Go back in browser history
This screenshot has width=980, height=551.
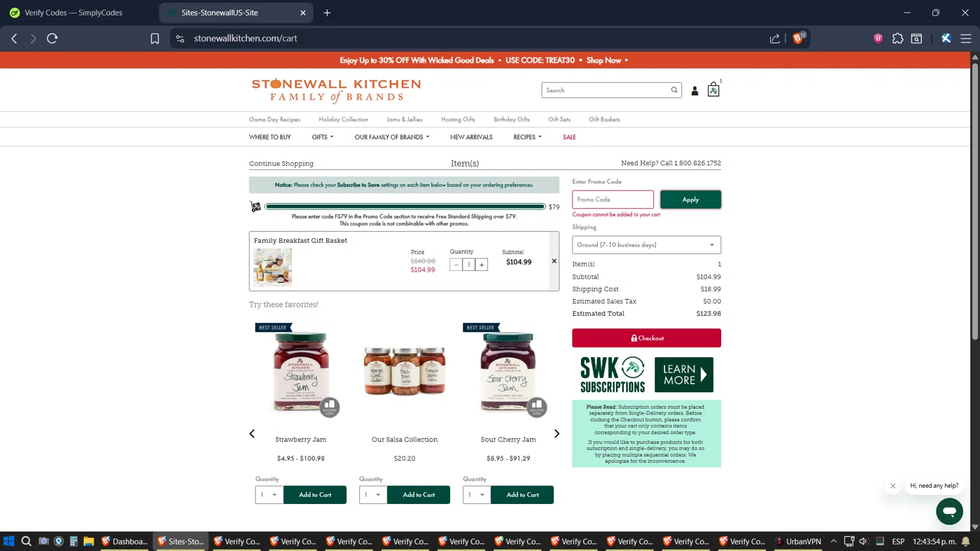pos(14,39)
